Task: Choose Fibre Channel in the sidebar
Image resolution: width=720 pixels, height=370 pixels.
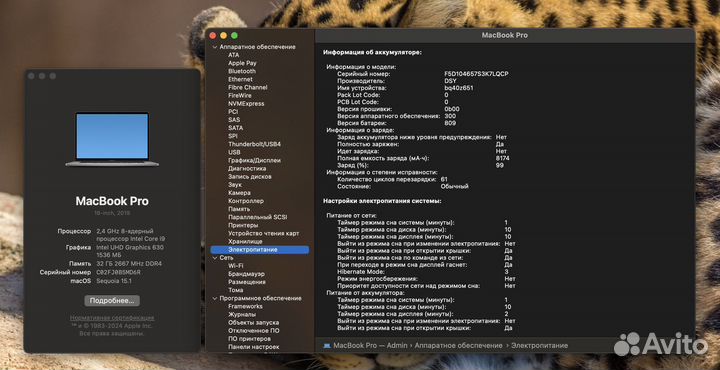Action: (248, 87)
